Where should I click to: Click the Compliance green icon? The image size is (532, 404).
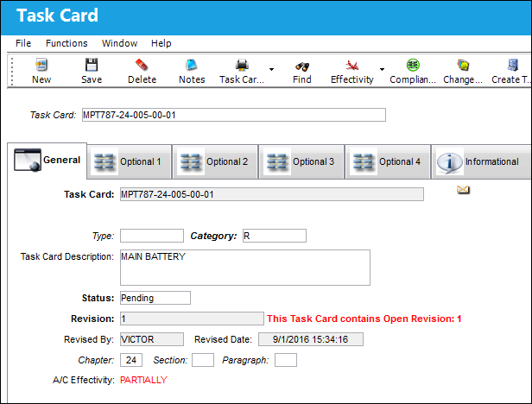click(x=413, y=65)
